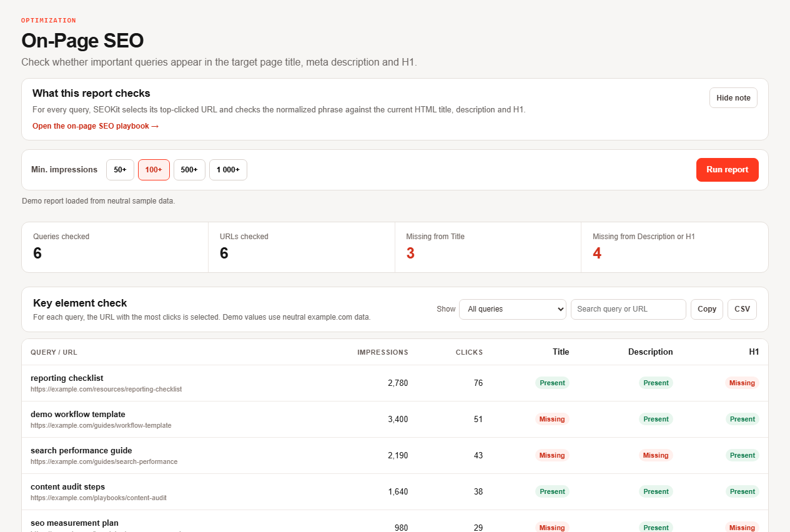Click the Queries checked stat card

(115, 247)
